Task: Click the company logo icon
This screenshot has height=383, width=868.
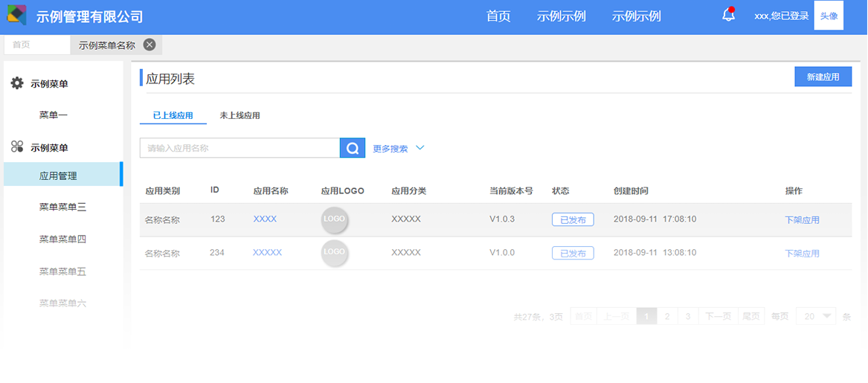Action: tap(17, 16)
